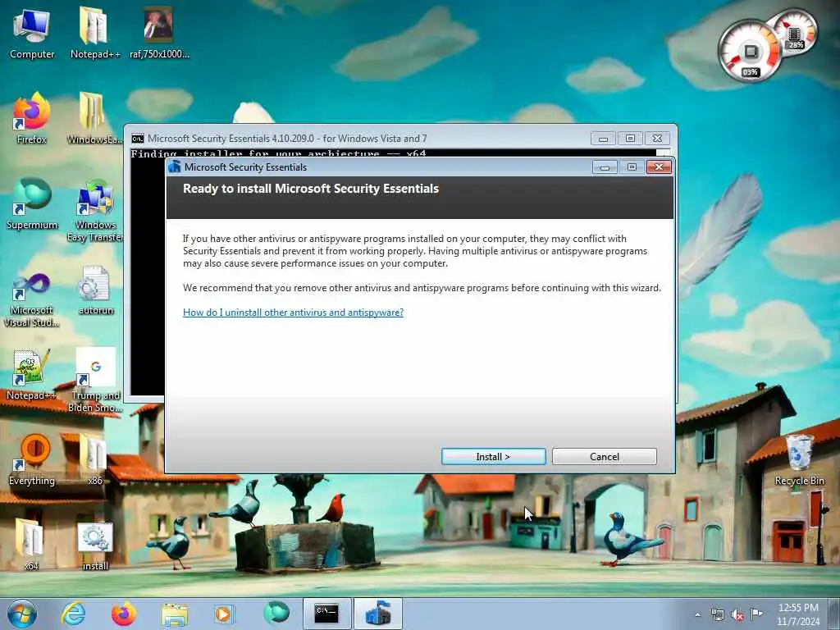Launch Firefox from the taskbar
Viewport: 840px width, 630px height.
124,614
